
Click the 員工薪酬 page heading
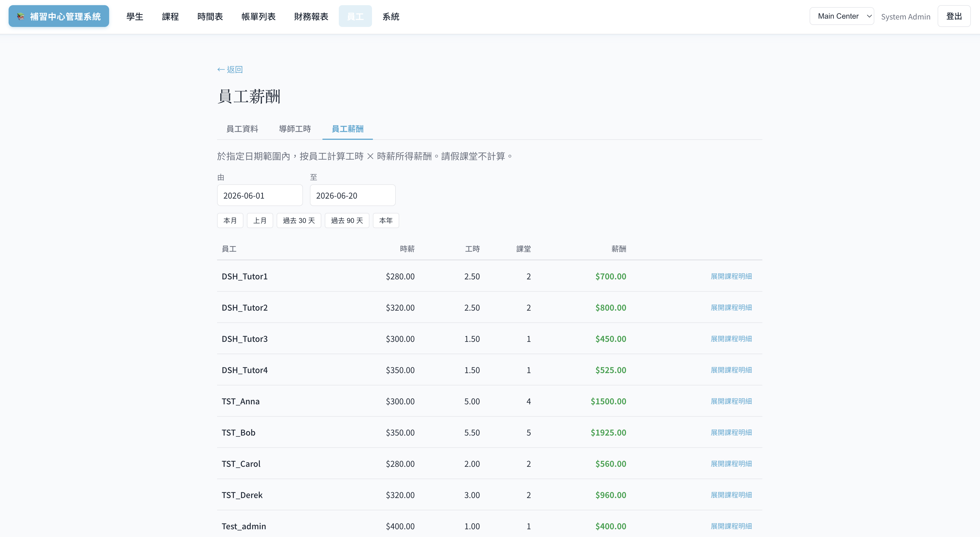point(249,96)
